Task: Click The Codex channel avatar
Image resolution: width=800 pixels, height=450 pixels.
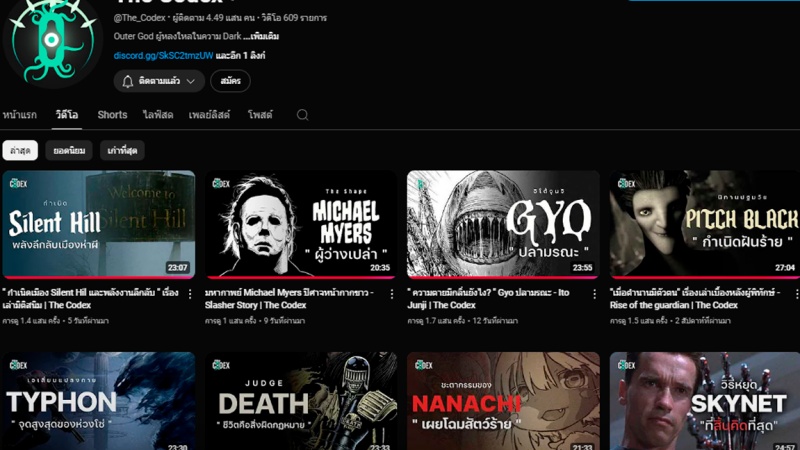Action: 51,41
